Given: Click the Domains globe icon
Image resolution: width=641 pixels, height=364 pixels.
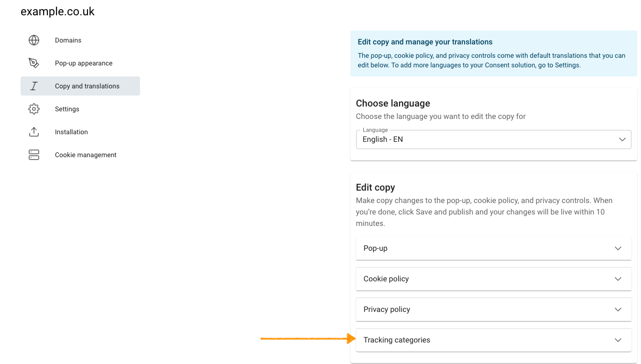Looking at the screenshot, I should pyautogui.click(x=33, y=40).
